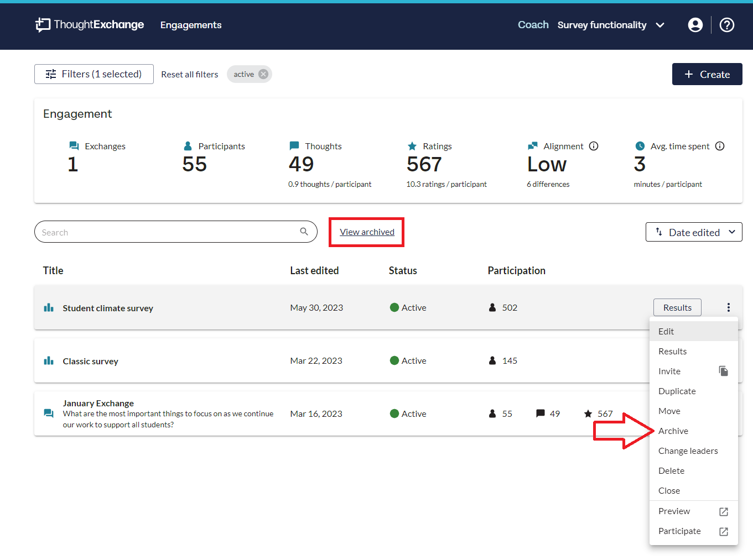The height and width of the screenshot is (560, 753).
Task: Click the Thoughts stat icon
Action: tap(294, 146)
